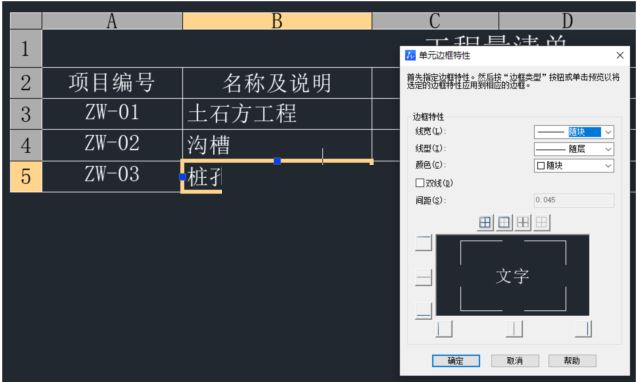Viewport: 637px width, 382px height.
Task: Select row header 3
Action: point(26,114)
